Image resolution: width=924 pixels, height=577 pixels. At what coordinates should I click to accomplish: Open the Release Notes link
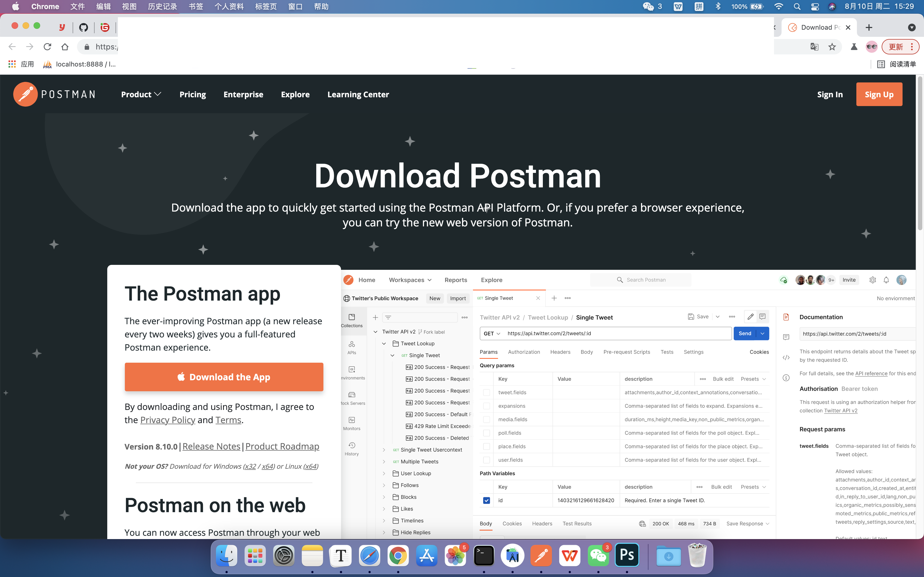coord(211,446)
